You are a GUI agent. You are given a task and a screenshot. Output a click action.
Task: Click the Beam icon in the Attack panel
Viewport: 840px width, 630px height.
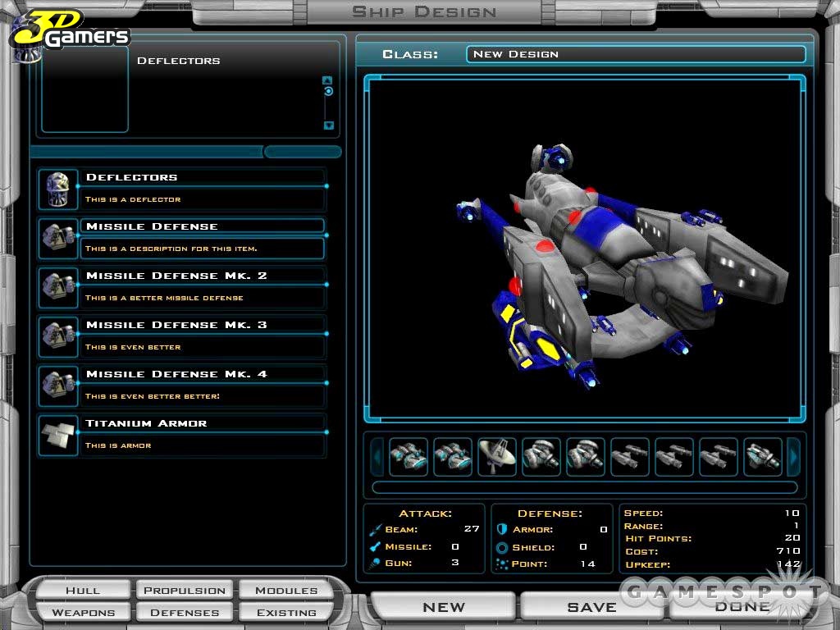377,529
